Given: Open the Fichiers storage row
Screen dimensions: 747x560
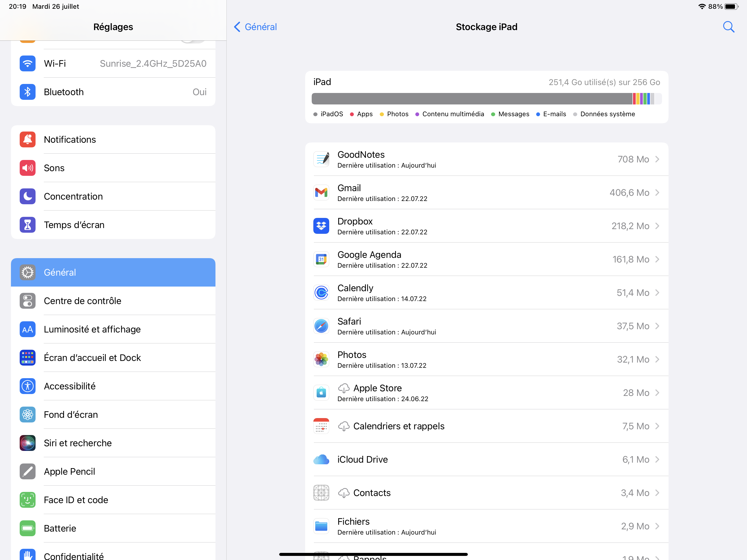Looking at the screenshot, I should [486, 526].
